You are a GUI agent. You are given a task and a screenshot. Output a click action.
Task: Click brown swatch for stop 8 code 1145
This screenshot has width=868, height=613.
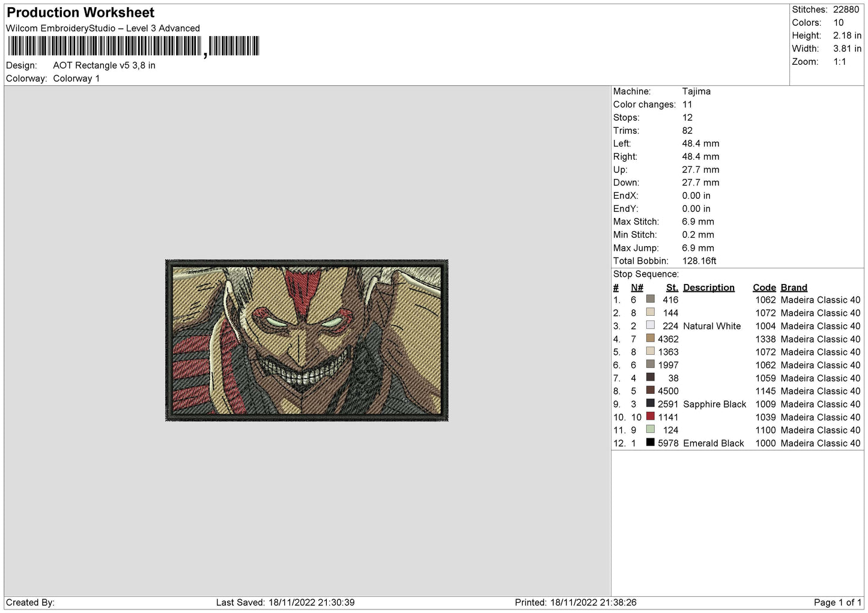coord(650,390)
